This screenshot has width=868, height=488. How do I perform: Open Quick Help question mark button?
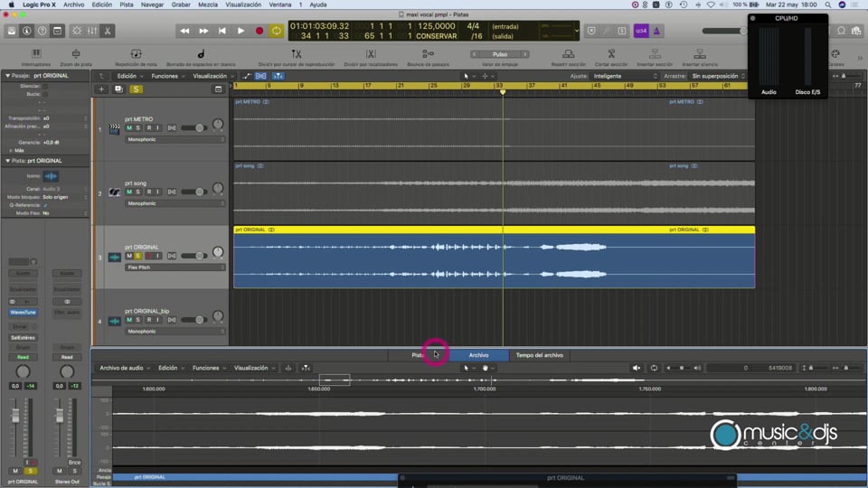tap(42, 31)
